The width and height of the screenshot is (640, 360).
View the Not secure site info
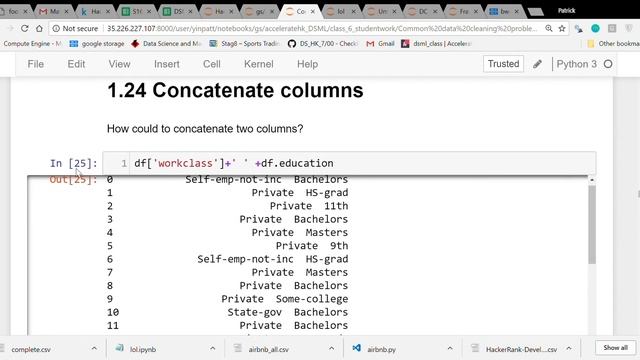pyautogui.click(x=76, y=28)
